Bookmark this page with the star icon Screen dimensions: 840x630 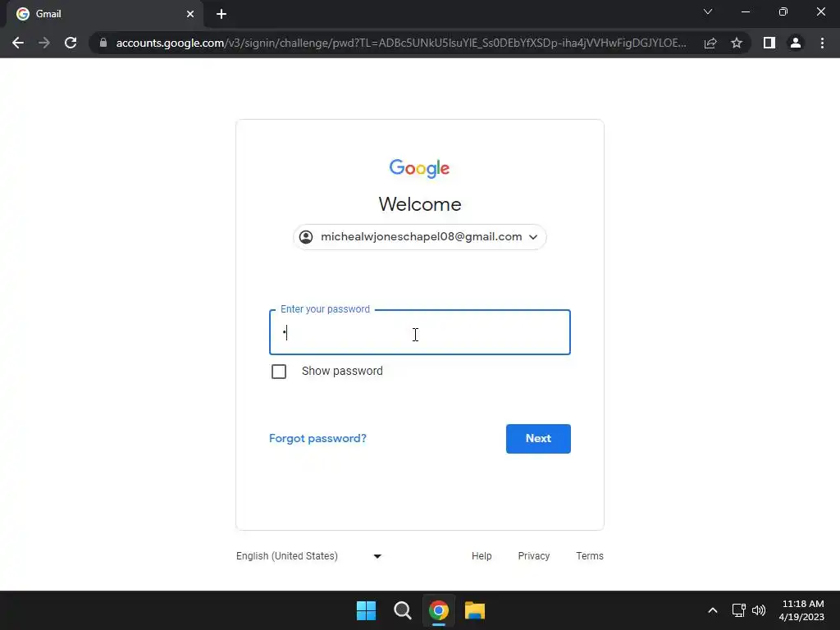[737, 43]
